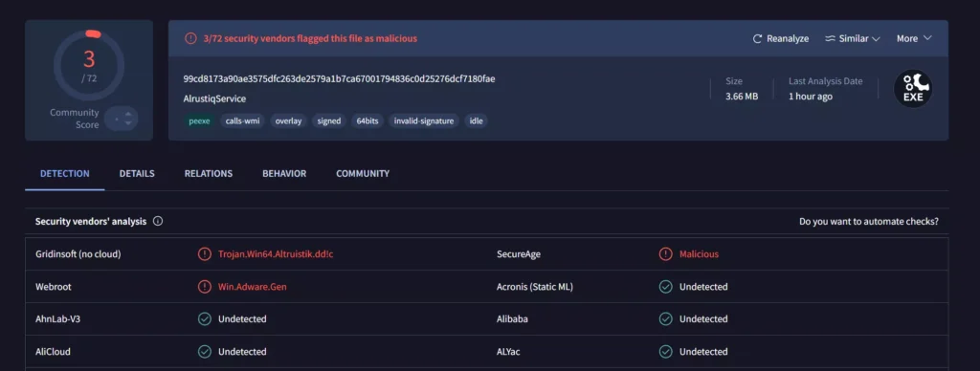The height and width of the screenshot is (371, 980).
Task: Click the Webroot alert icon
Action: click(205, 287)
